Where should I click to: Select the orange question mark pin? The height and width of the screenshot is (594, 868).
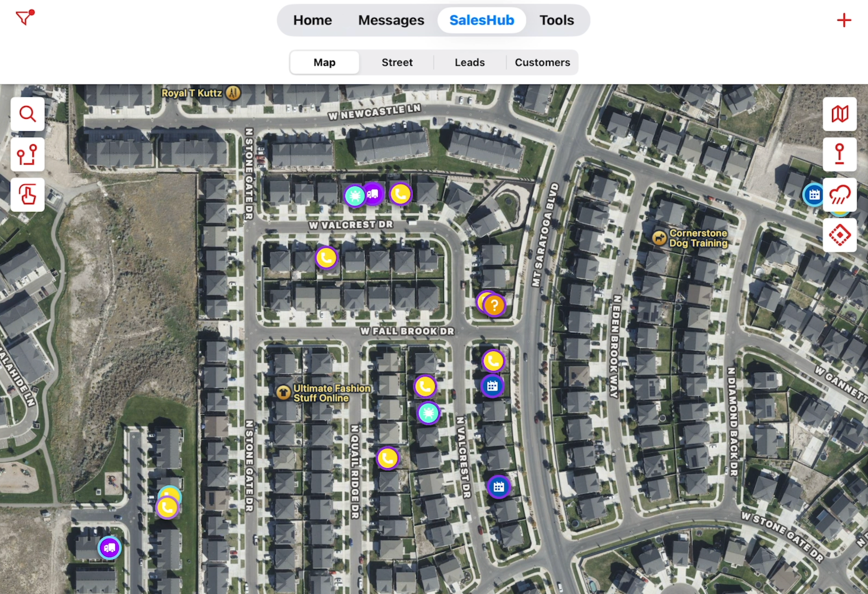(494, 306)
